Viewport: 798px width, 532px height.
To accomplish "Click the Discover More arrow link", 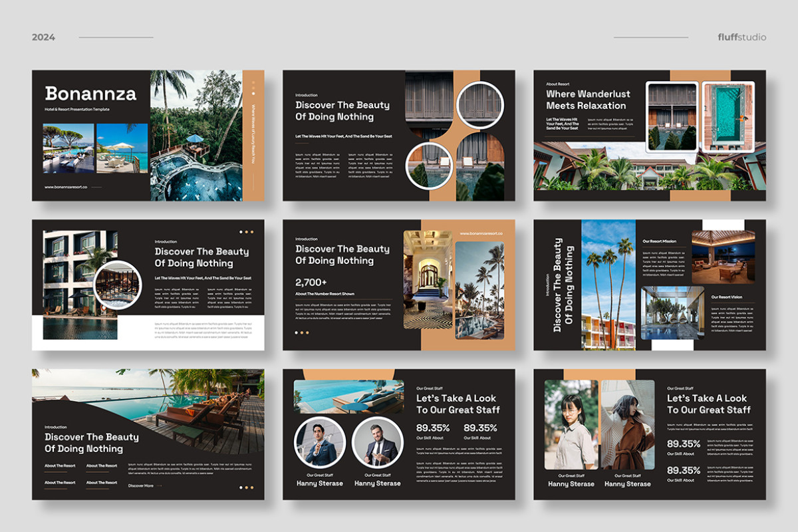I will pyautogui.click(x=144, y=485).
